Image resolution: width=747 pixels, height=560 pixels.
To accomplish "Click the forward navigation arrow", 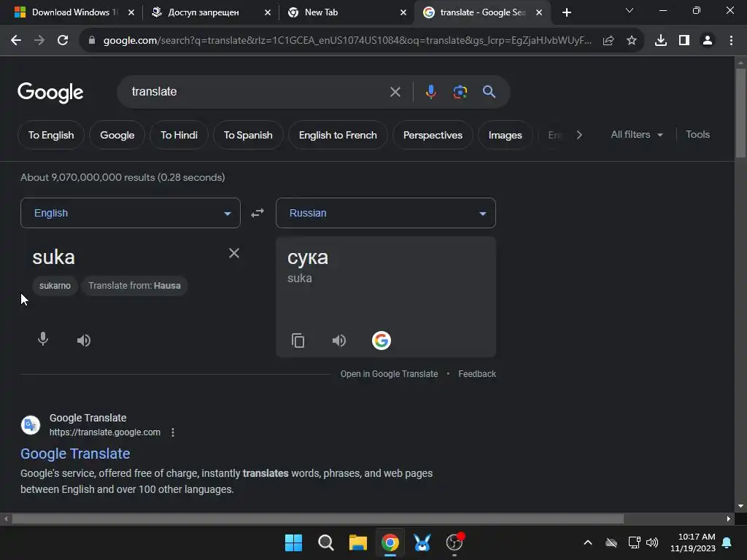I will pyautogui.click(x=39, y=41).
